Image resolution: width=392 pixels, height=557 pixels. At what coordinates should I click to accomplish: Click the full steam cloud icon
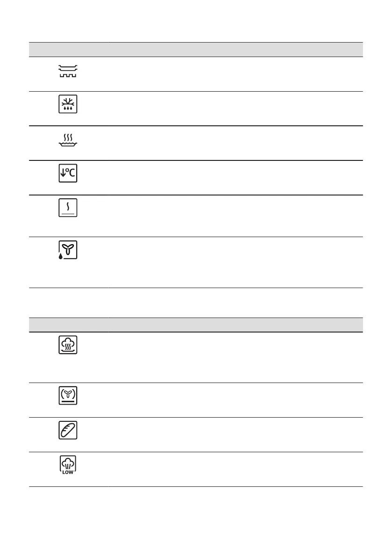point(68,346)
